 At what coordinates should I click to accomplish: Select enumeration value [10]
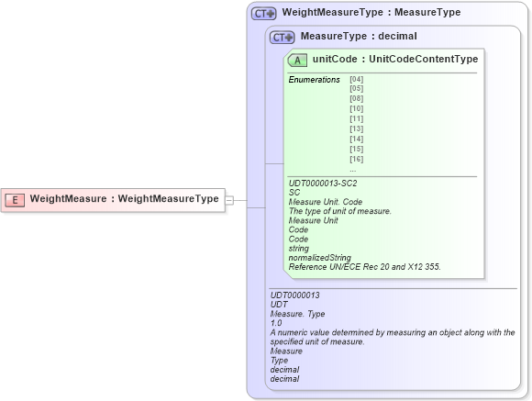click(x=357, y=109)
